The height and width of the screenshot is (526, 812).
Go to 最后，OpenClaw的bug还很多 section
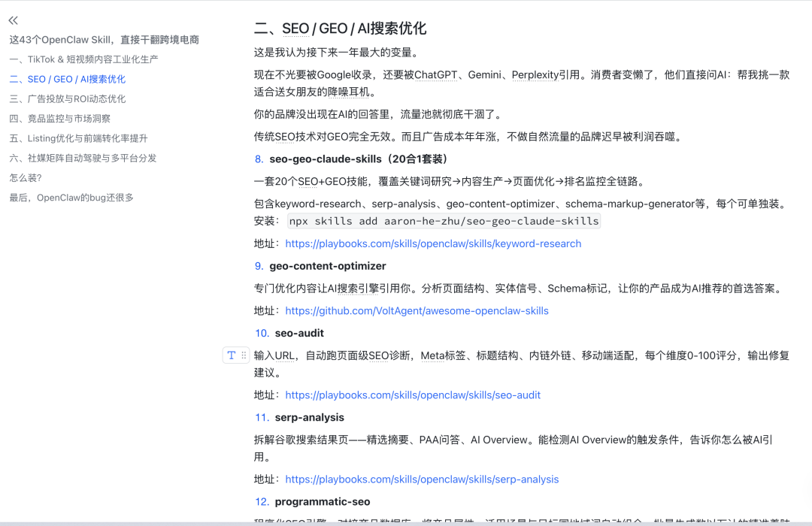71,197
